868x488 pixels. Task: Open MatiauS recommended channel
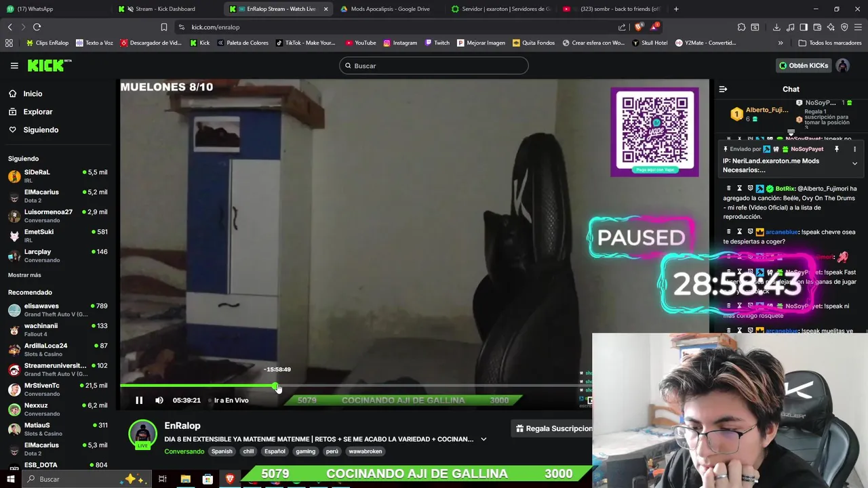point(58,428)
